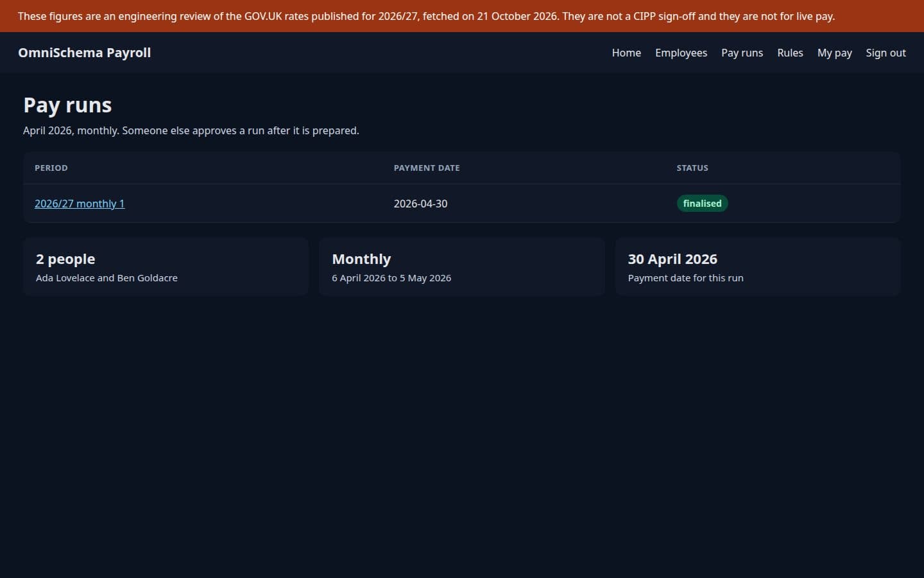Viewport: 924px width, 578px height.
Task: Click Sign out
Action: [886, 53]
